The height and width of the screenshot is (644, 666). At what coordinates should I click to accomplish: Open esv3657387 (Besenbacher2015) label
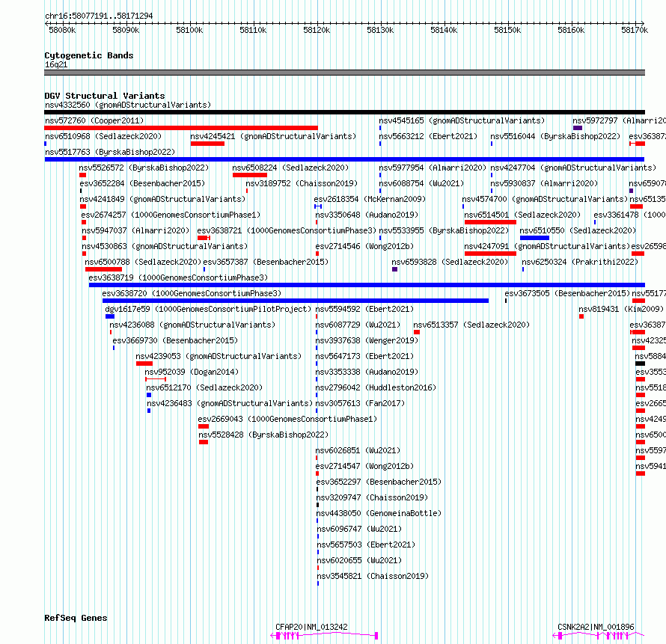point(266,262)
